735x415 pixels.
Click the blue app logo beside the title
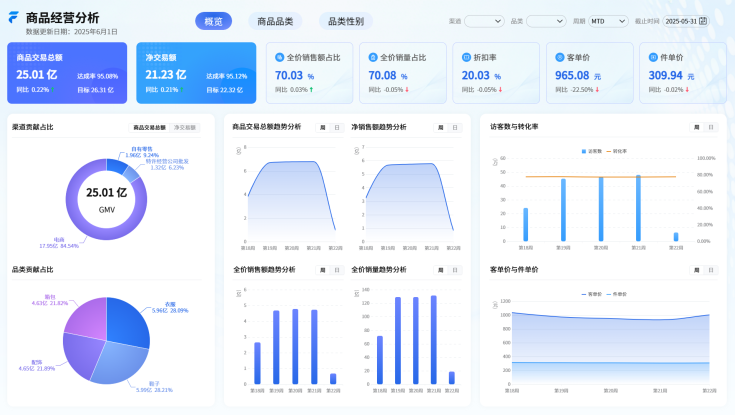[13, 17]
